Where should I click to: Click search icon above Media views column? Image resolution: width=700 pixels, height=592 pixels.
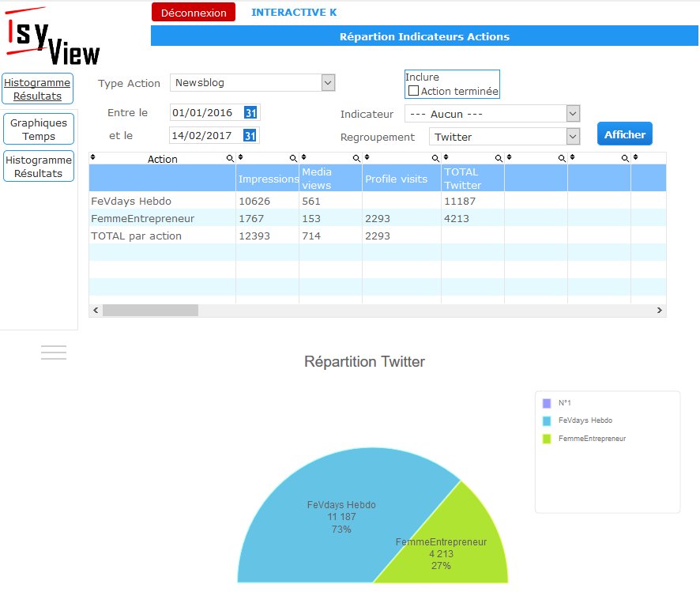coord(356,159)
